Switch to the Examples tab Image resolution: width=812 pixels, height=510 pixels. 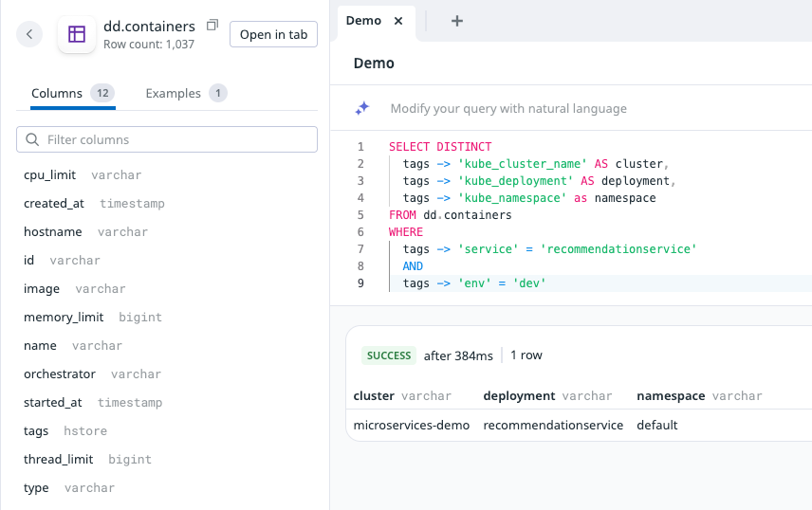pyautogui.click(x=186, y=93)
